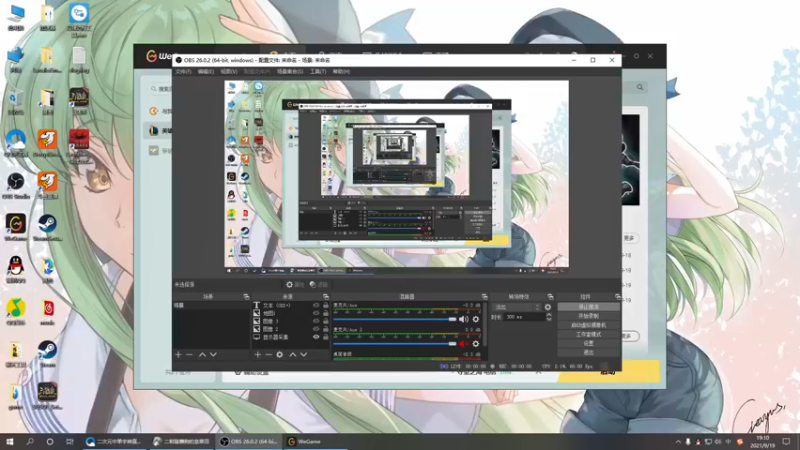Toggle visibility of the text (GDI+) source

(316, 306)
